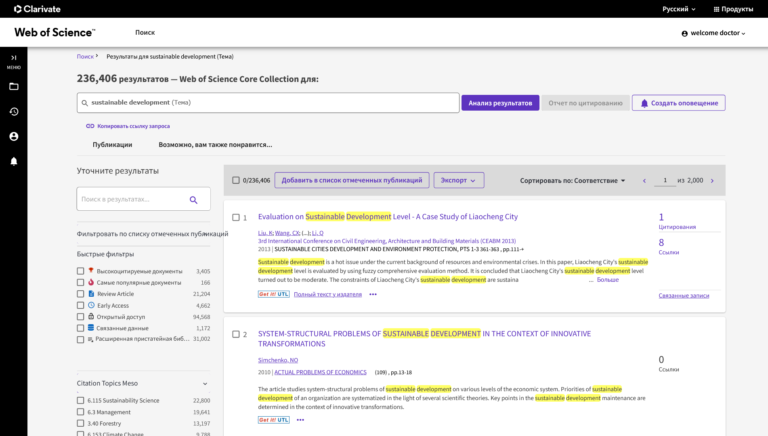Open the Экспорт dropdown
768x436 pixels.
459,180
